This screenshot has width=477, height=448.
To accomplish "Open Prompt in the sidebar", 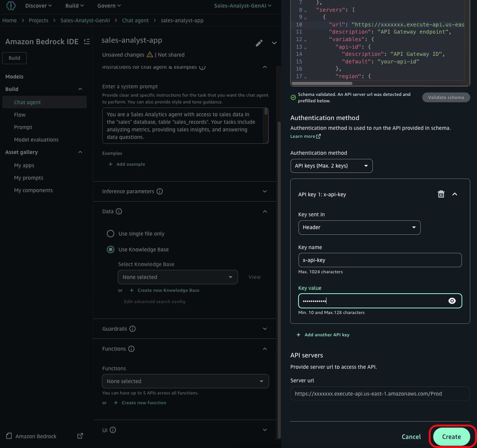I will coord(23,127).
